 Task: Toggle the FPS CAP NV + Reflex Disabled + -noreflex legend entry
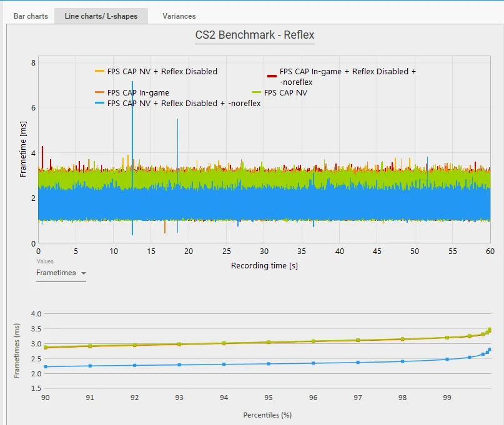pos(178,103)
